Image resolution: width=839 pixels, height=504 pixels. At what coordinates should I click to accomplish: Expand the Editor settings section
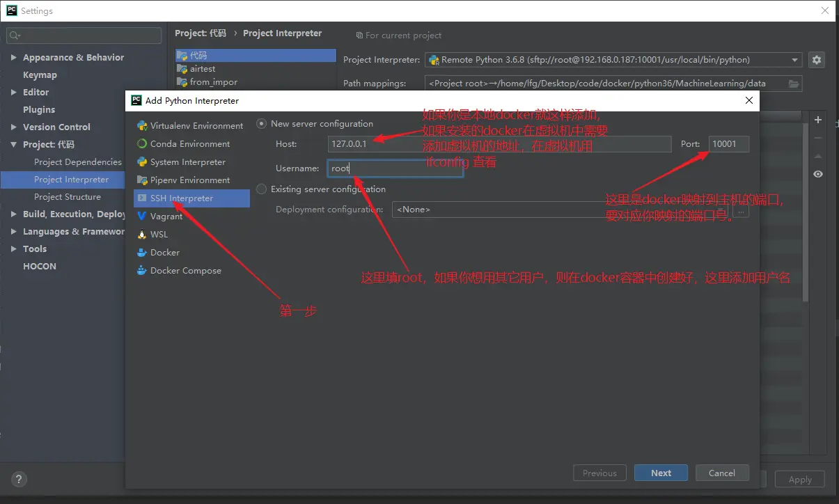[14, 93]
